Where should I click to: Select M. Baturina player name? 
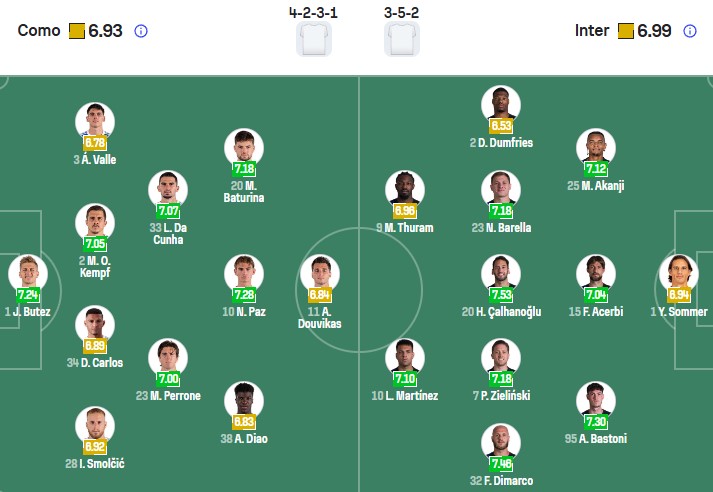(244, 191)
